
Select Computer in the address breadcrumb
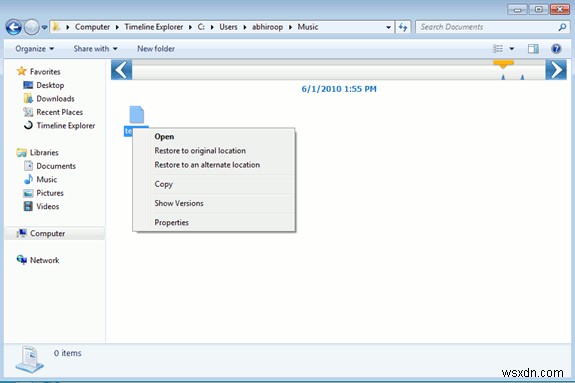click(x=92, y=27)
